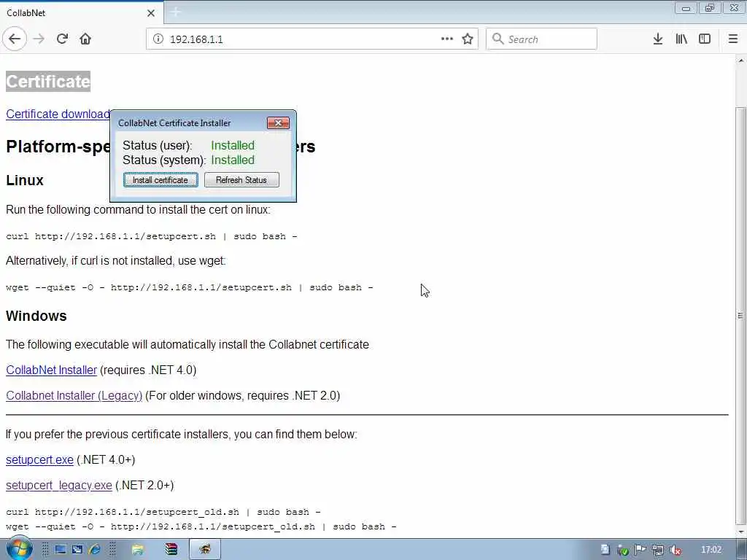Select the CollabNet tab
Viewport: 747px width, 560px height.
[x=81, y=13]
